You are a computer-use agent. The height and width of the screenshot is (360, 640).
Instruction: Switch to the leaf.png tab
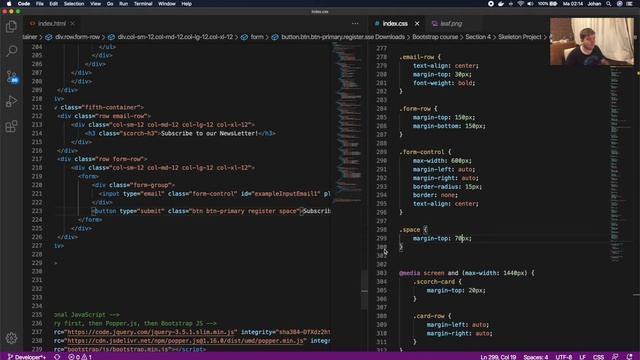point(451,24)
